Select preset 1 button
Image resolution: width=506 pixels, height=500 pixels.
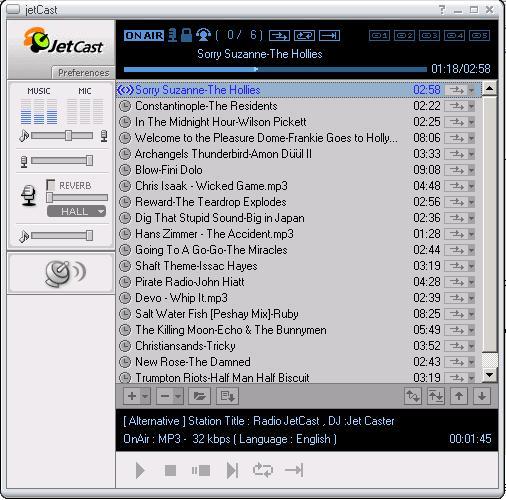(x=379, y=35)
